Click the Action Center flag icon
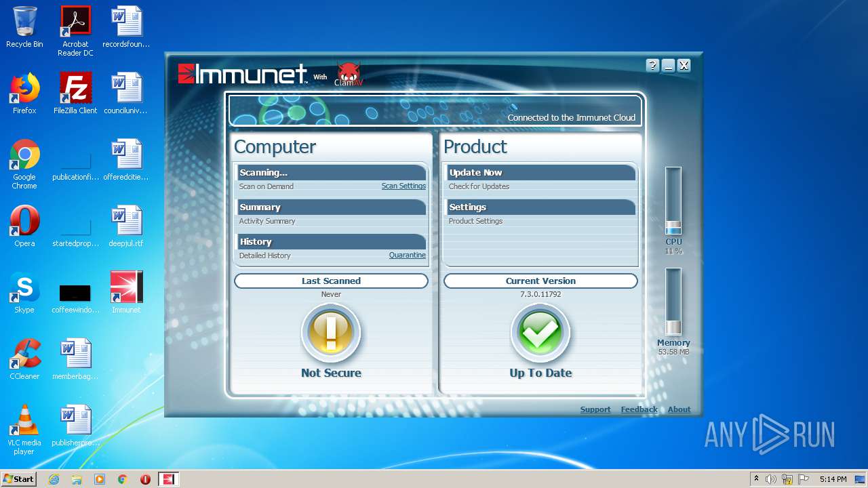The width and height of the screenshot is (868, 488). pos(802,479)
